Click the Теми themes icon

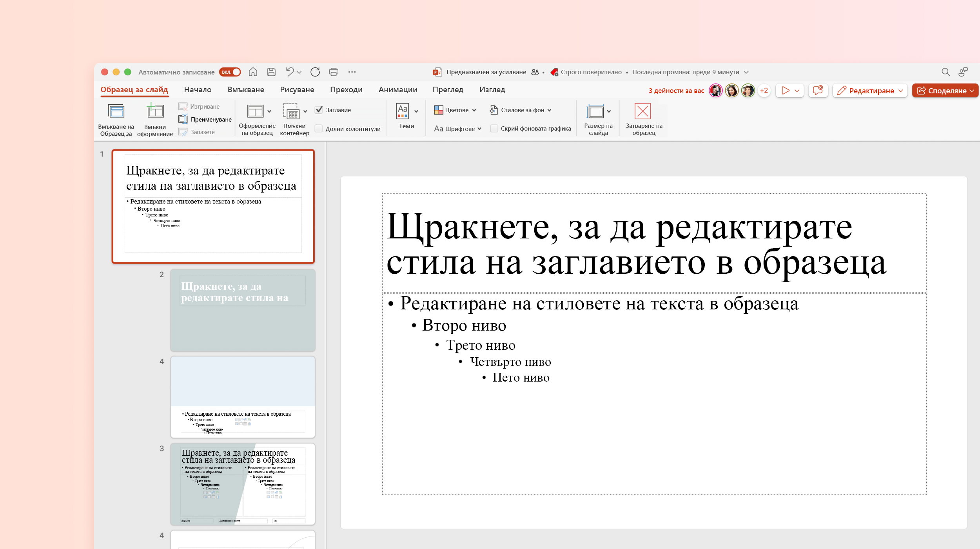tap(403, 111)
